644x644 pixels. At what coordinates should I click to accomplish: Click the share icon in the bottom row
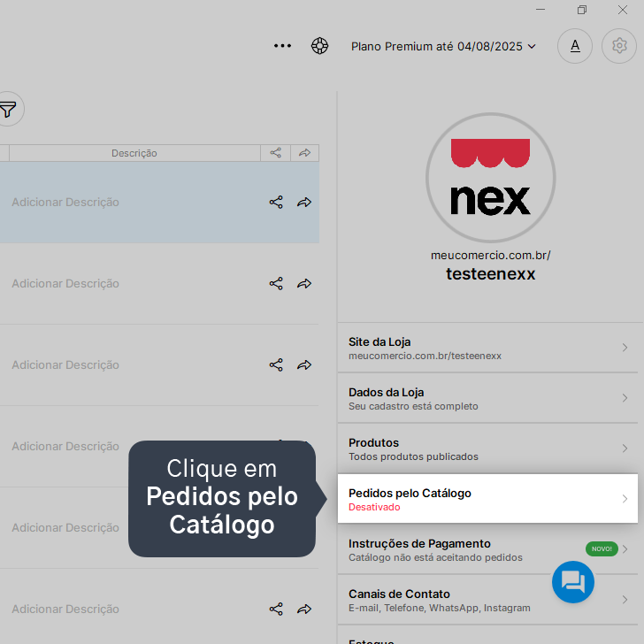click(x=276, y=609)
